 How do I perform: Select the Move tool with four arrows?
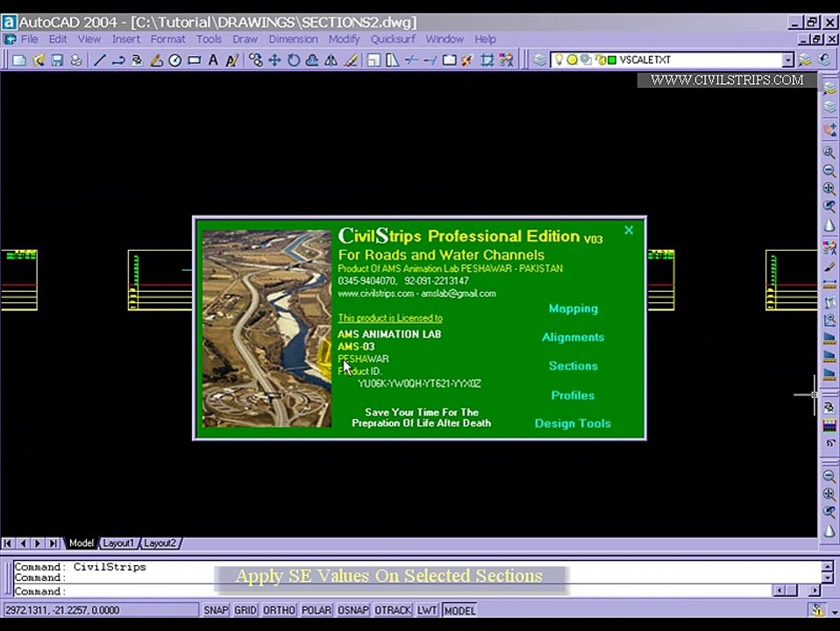click(274, 60)
